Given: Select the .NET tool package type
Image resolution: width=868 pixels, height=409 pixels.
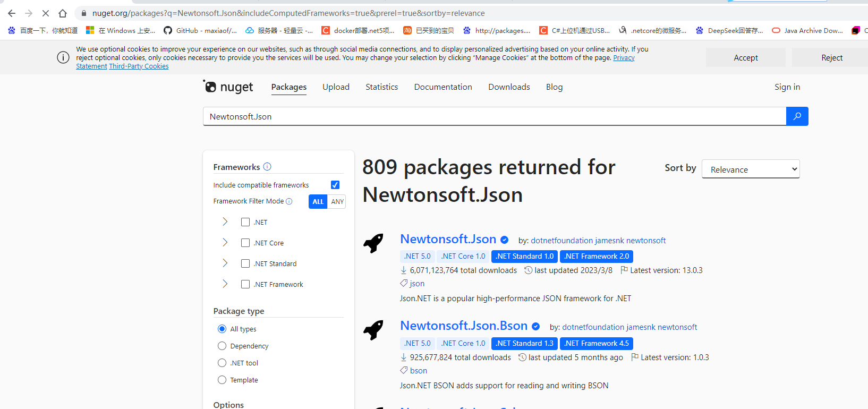Looking at the screenshot, I should pos(222,363).
